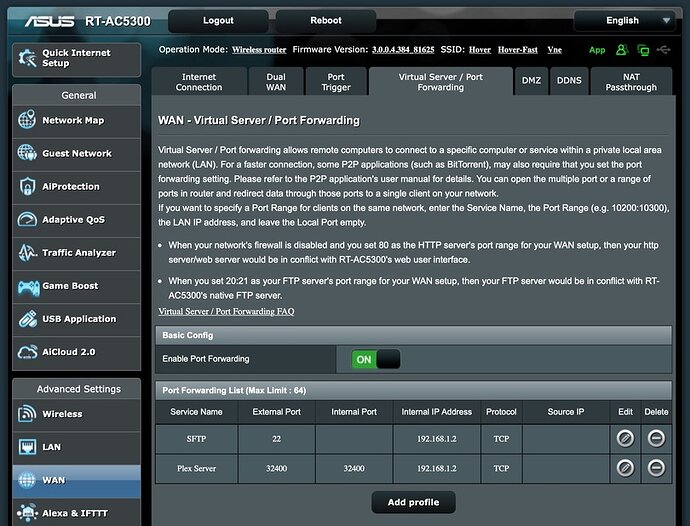Screen dimensions: 690x526
Task: Open the English language dropdown
Action: point(624,21)
